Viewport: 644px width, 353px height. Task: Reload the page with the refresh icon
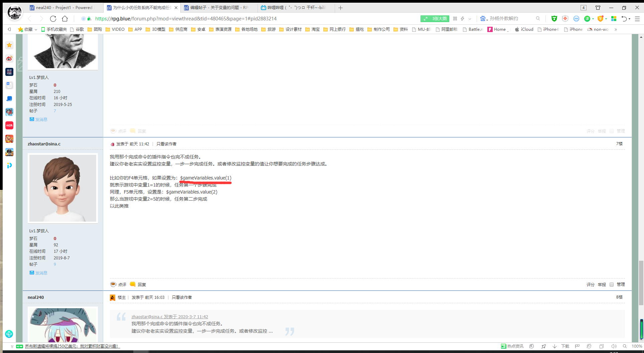(53, 19)
